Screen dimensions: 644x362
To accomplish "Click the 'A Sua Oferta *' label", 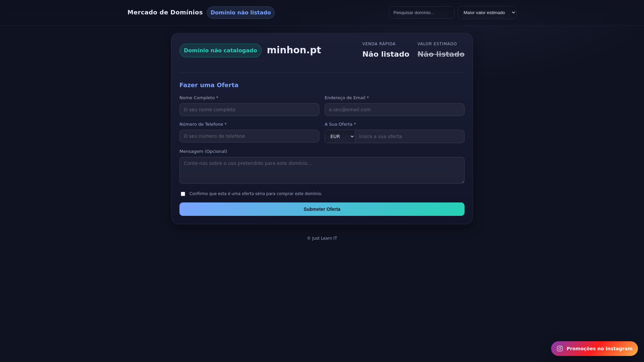I will 340,124.
